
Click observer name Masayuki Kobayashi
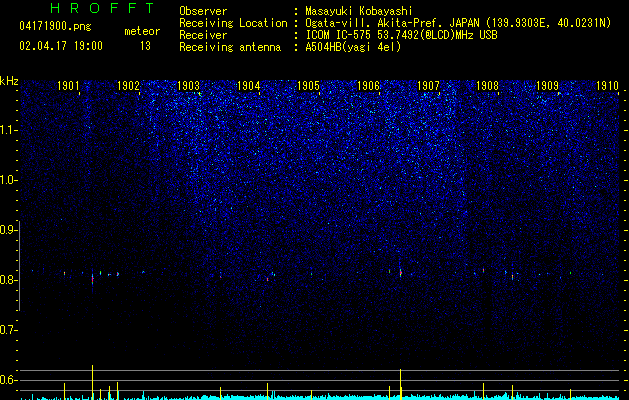pyautogui.click(x=359, y=11)
